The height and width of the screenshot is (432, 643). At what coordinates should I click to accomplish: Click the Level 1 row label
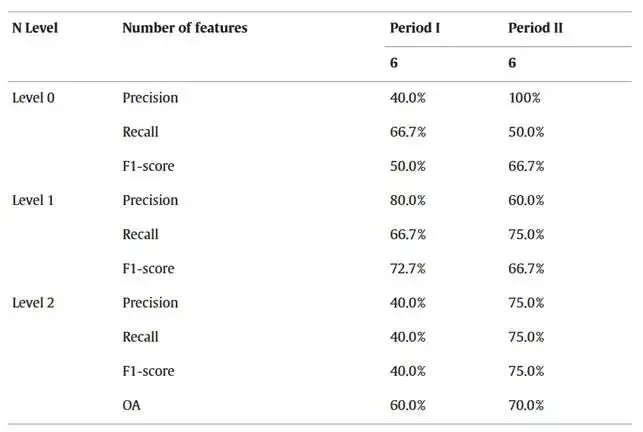click(33, 200)
